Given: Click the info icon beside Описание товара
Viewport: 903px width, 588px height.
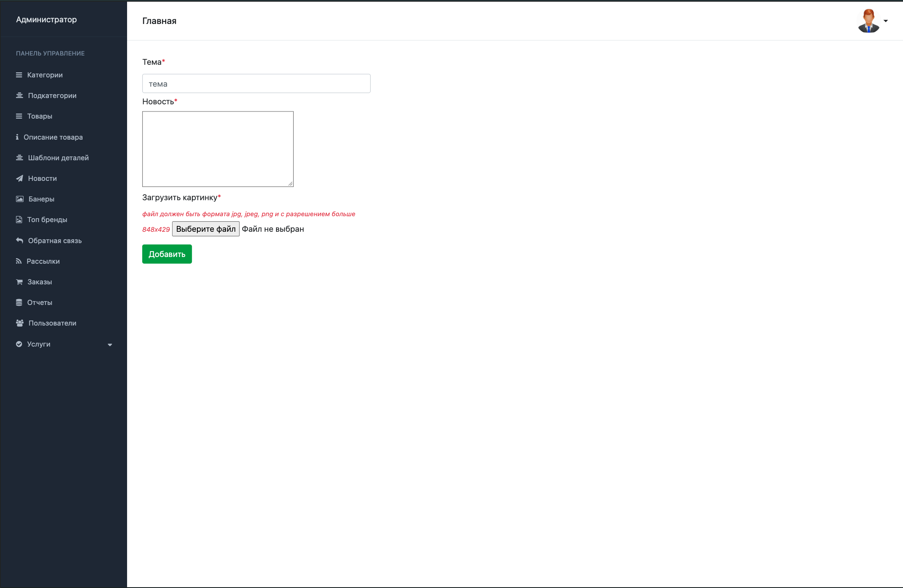Looking at the screenshot, I should pos(17,137).
